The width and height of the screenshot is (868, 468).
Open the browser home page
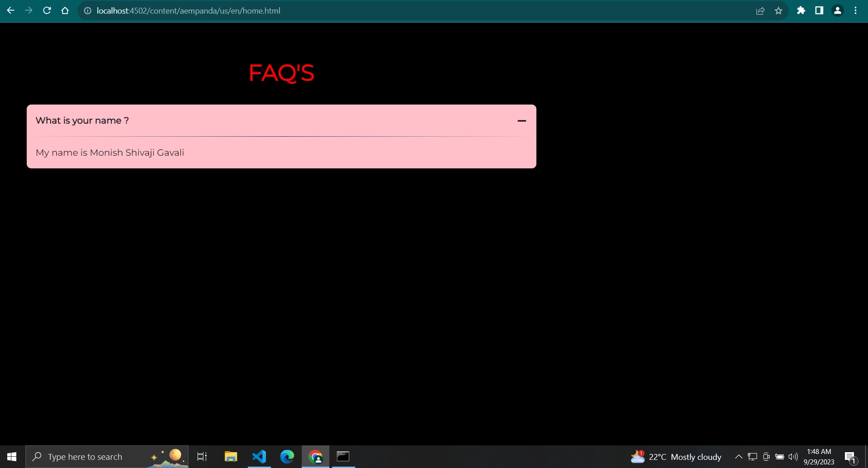tap(65, 10)
